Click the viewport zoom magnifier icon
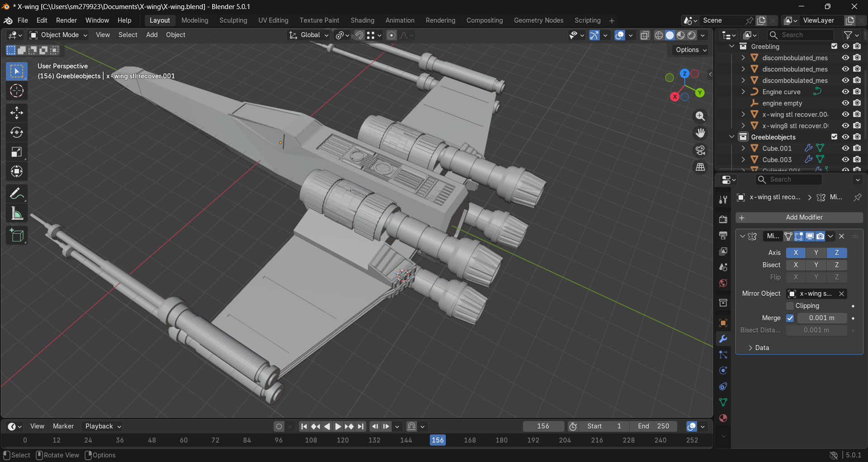 pyautogui.click(x=700, y=116)
